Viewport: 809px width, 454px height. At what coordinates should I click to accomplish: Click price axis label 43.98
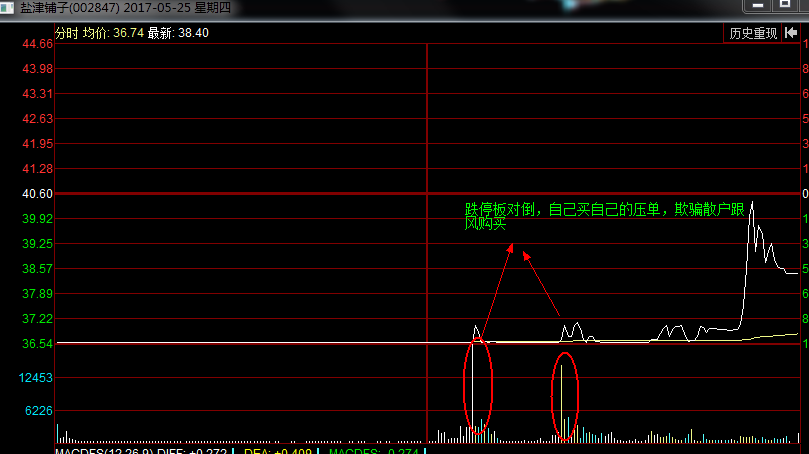click(x=37, y=69)
